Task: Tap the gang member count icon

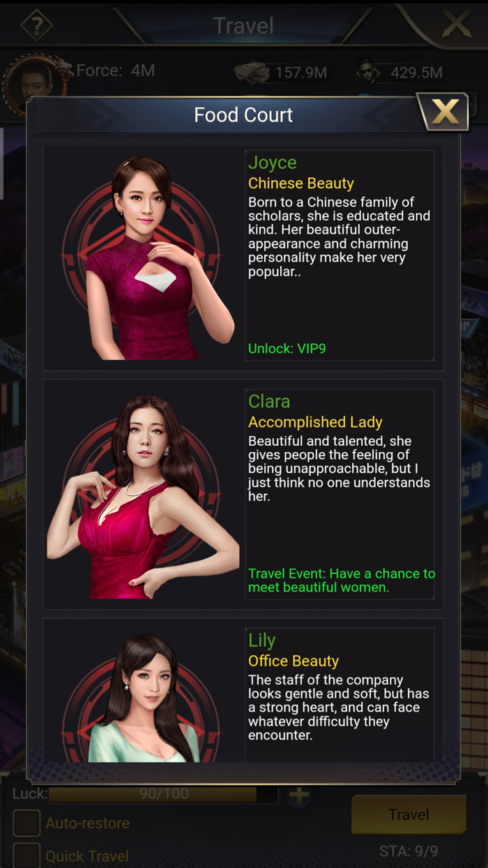Action: [x=368, y=71]
